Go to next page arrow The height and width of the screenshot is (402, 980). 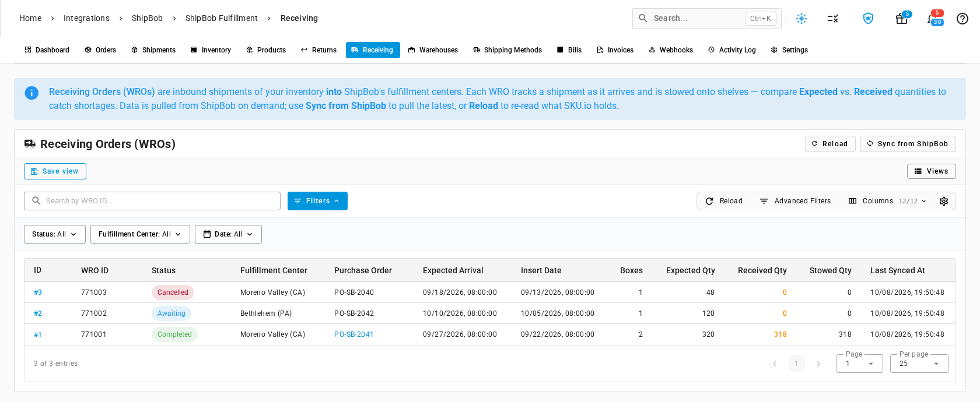(x=818, y=364)
